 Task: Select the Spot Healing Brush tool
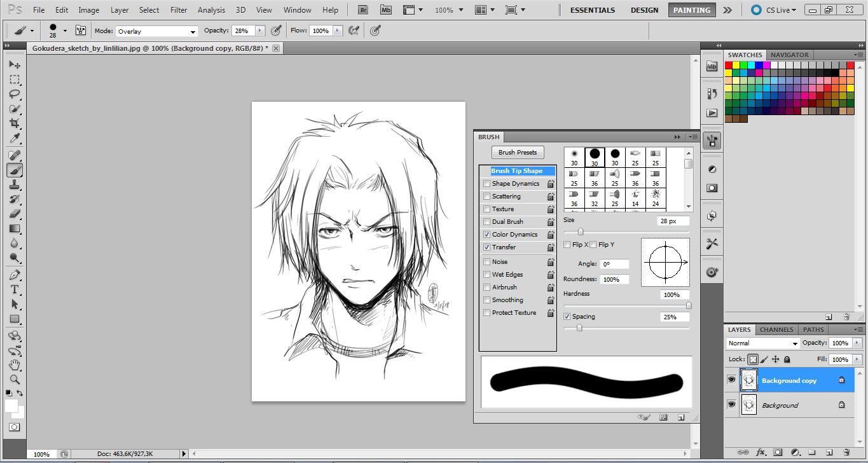[x=15, y=155]
